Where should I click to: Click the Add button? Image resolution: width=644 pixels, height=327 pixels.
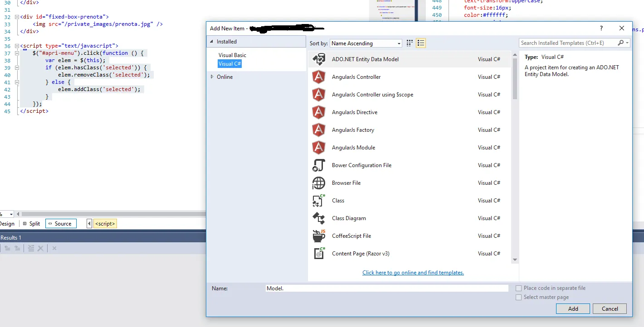573,309
